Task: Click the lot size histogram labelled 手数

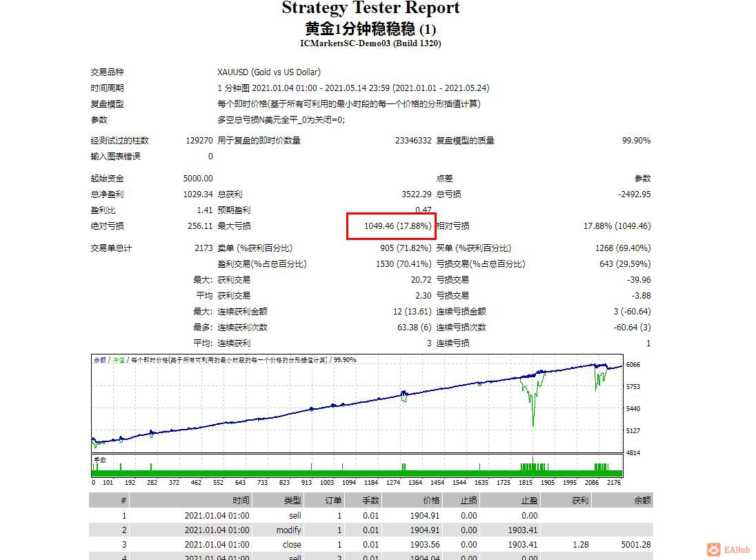Action: pos(357,466)
